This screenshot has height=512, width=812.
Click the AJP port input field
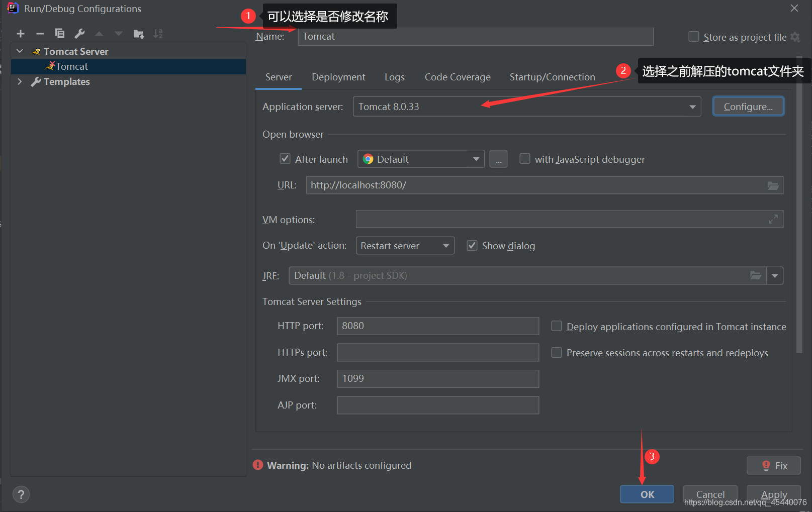point(438,405)
